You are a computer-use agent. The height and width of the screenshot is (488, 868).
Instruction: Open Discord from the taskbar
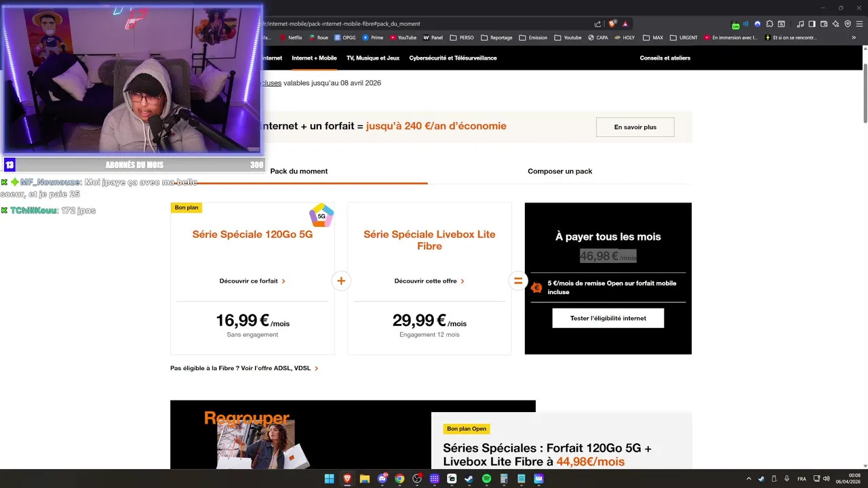point(382,479)
